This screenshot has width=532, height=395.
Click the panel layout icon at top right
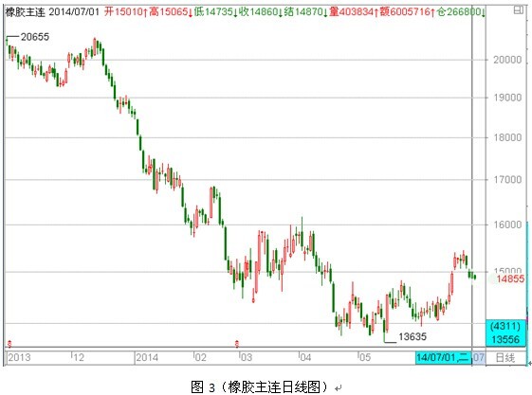(518, 10)
